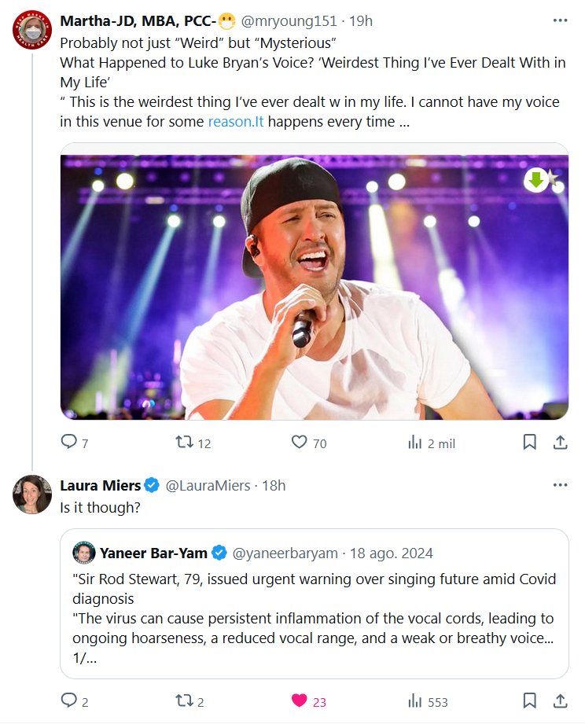585x728 pixels.
Task: Retweet Laura Miers' reply
Action: 185,700
